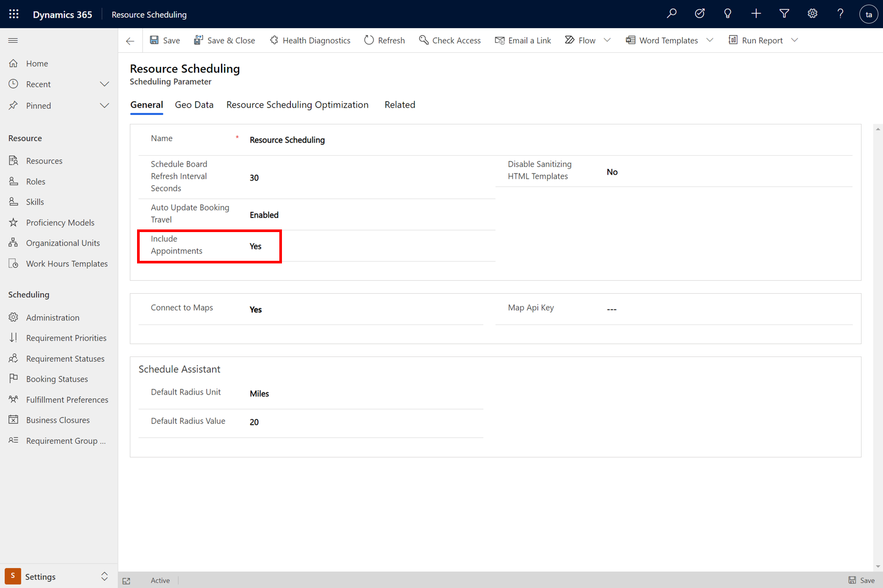Click Check Access
This screenshot has width=883, height=588.
tap(450, 40)
